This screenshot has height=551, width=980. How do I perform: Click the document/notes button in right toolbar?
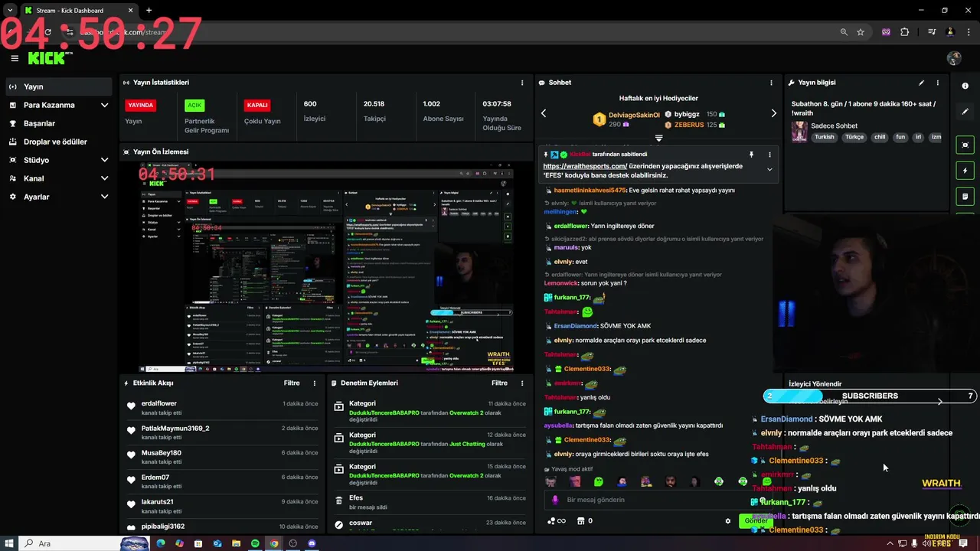tap(965, 197)
